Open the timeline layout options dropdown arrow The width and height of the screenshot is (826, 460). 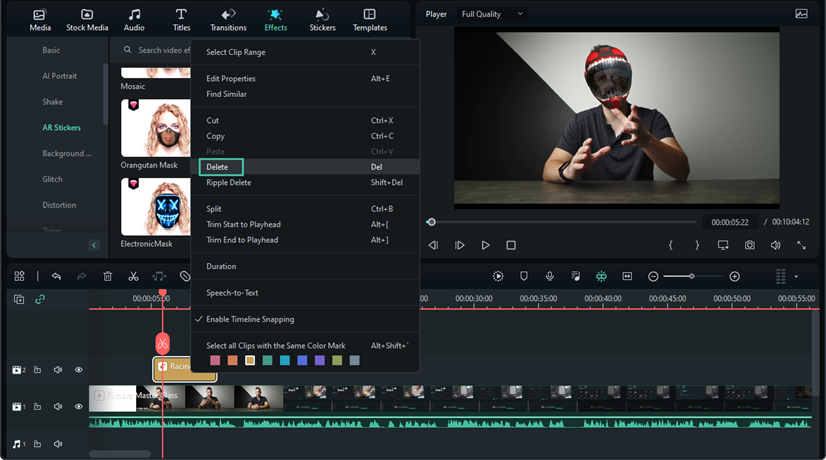796,276
